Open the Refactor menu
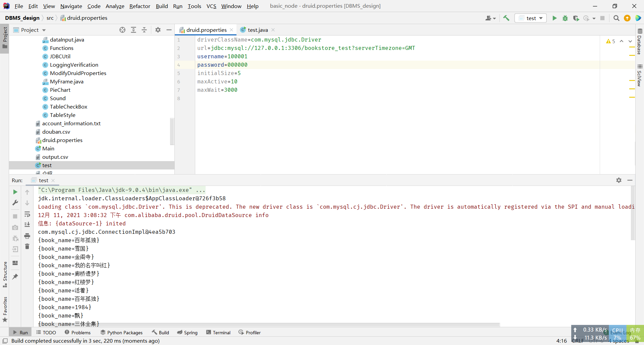 coord(140,6)
